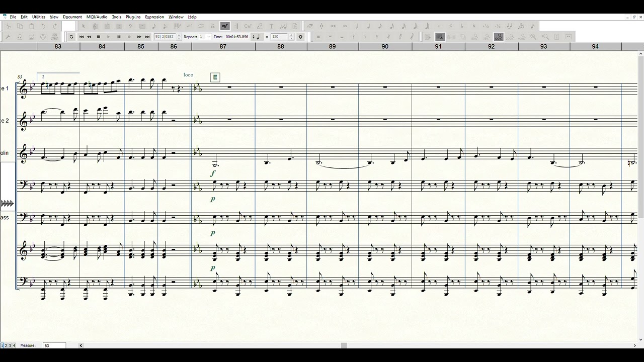Click the grace note icon
The image size is (644, 362).
pos(532,26)
